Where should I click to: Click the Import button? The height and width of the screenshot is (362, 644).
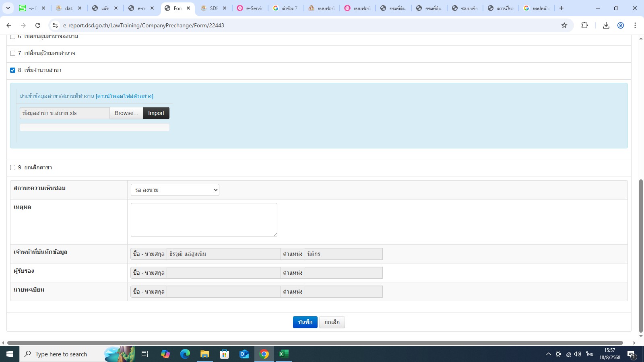click(156, 113)
